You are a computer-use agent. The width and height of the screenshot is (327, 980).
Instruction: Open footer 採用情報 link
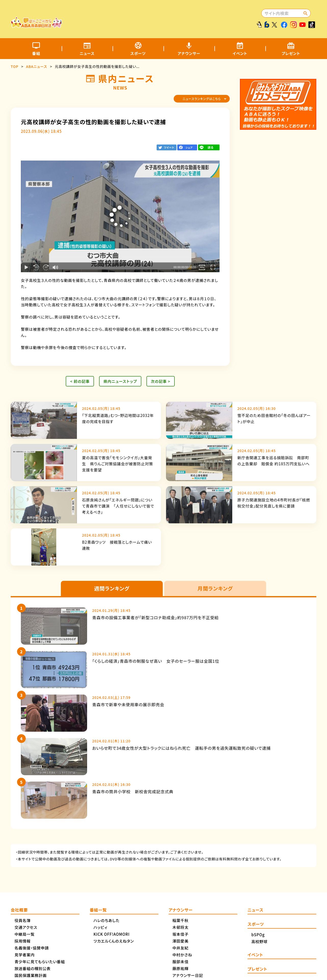(22, 941)
